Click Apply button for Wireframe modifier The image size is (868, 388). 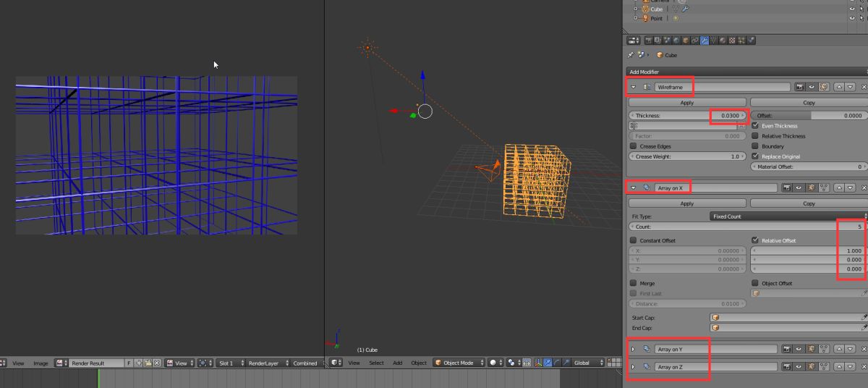[687, 103]
